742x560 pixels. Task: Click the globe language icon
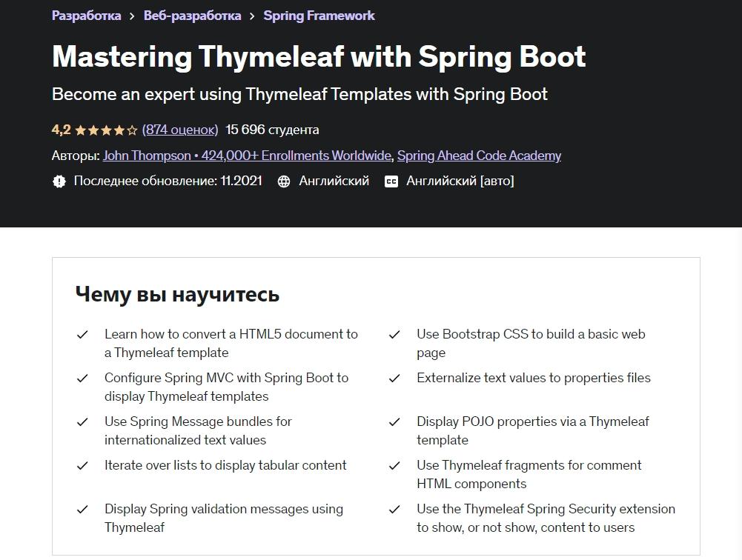pyautogui.click(x=284, y=181)
